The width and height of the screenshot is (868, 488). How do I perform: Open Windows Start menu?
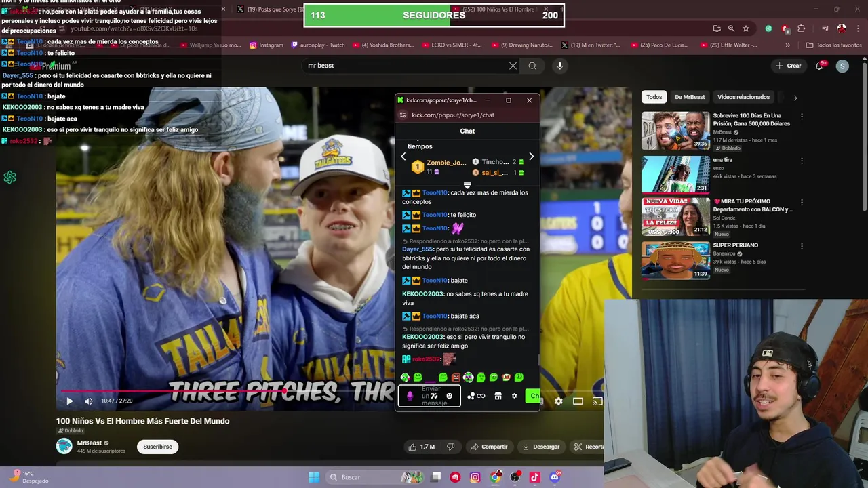tap(313, 477)
